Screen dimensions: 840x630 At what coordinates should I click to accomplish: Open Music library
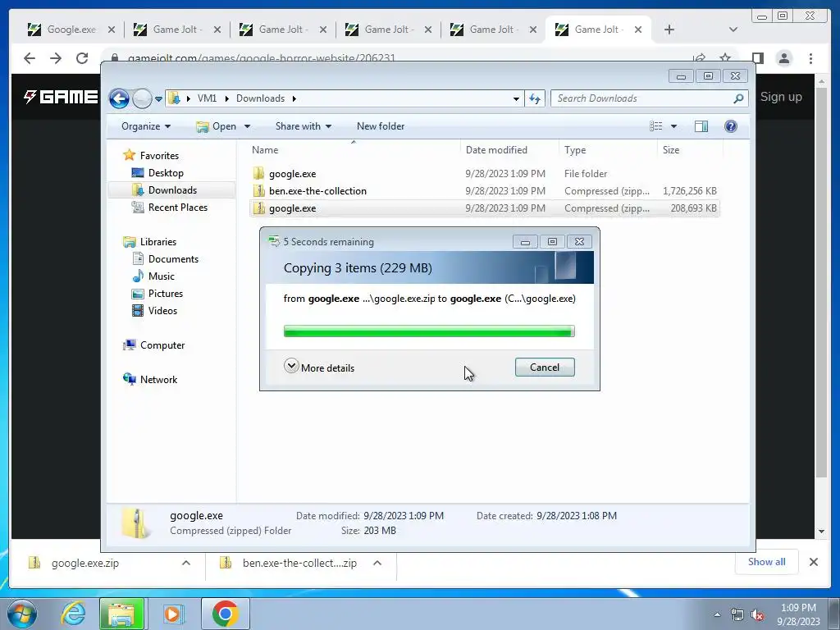point(161,276)
